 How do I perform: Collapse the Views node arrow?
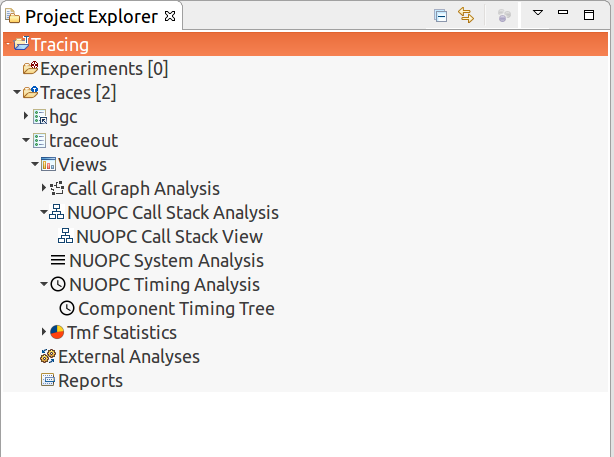(x=35, y=165)
